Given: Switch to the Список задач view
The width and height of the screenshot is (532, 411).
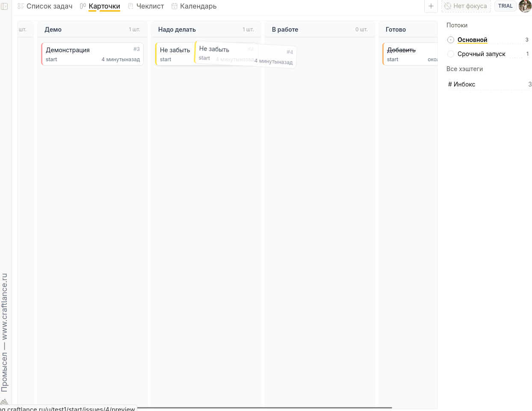Looking at the screenshot, I should (49, 6).
